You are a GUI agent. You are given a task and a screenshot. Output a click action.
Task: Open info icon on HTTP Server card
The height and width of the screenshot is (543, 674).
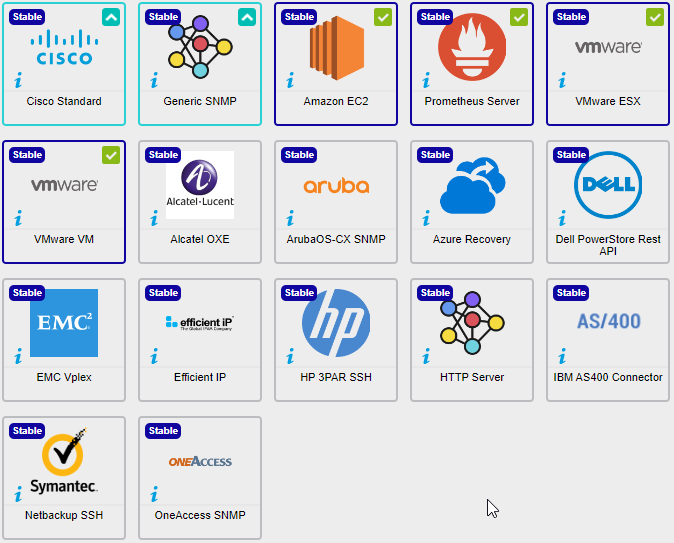tap(426, 356)
